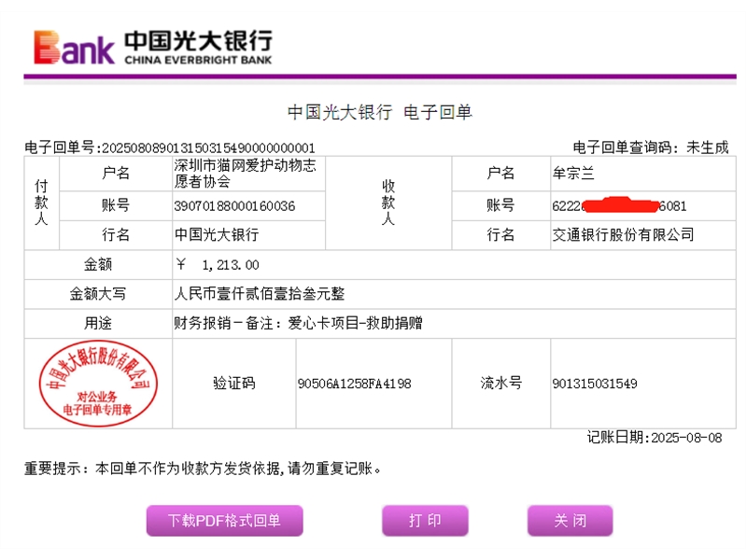Select the amount ¥ 1,213.00
The height and width of the screenshot is (560, 747).
[x=218, y=265]
